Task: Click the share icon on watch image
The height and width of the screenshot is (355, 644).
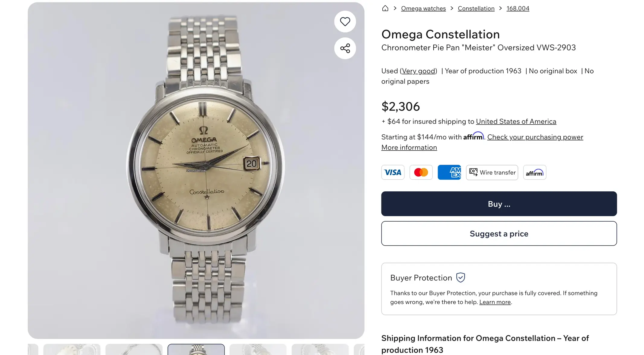Action: (345, 48)
